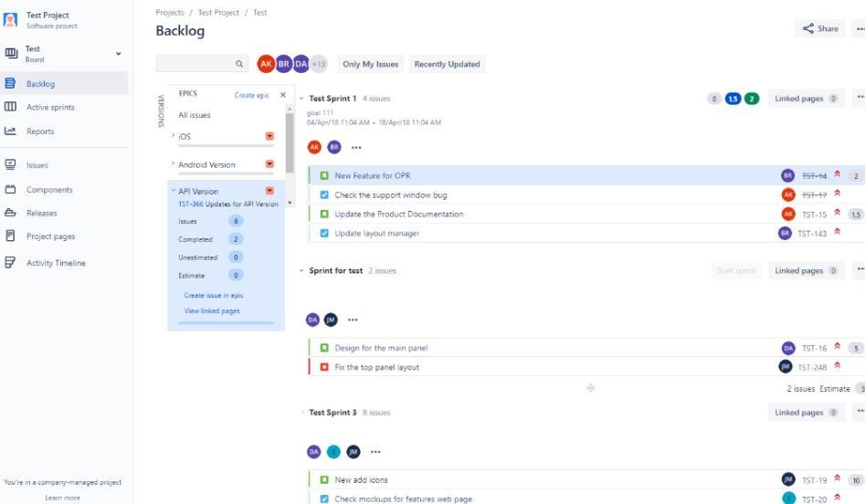Open the Backlog sidebar item
The width and height of the screenshot is (865, 504).
click(x=64, y=84)
